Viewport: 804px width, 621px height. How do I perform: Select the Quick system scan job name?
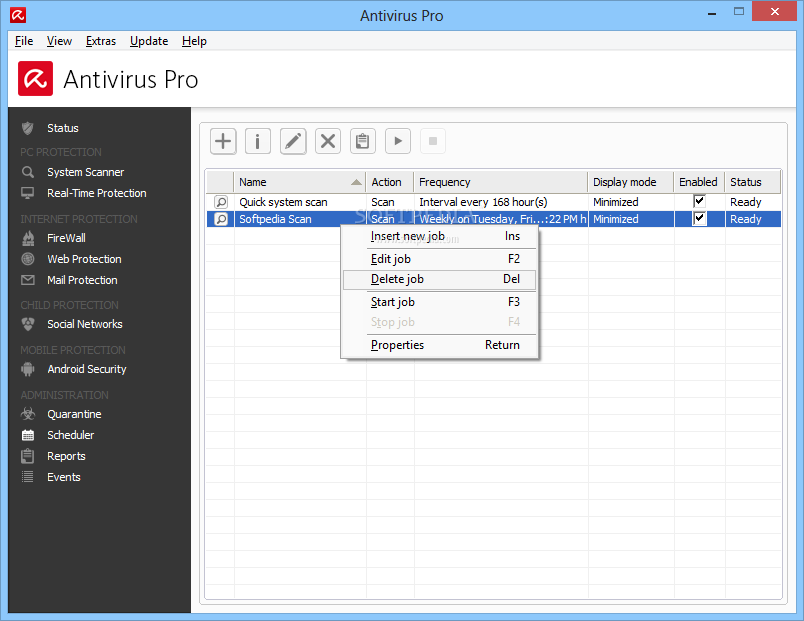[x=284, y=202]
